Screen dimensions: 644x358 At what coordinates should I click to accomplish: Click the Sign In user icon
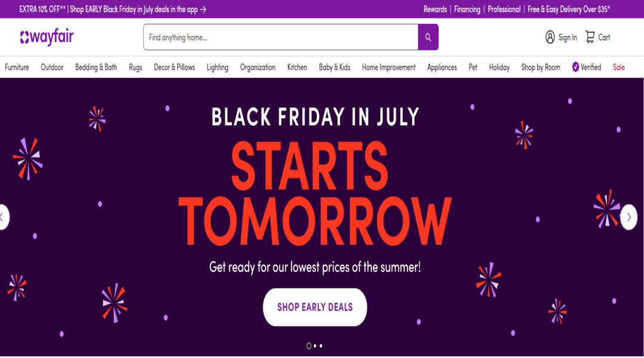click(550, 37)
